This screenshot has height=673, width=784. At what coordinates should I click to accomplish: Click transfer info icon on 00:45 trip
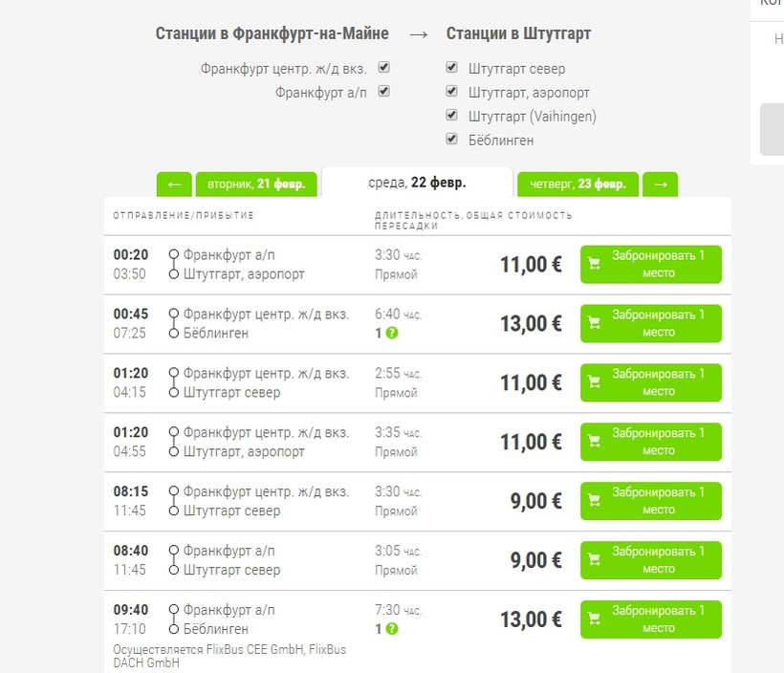tap(392, 333)
